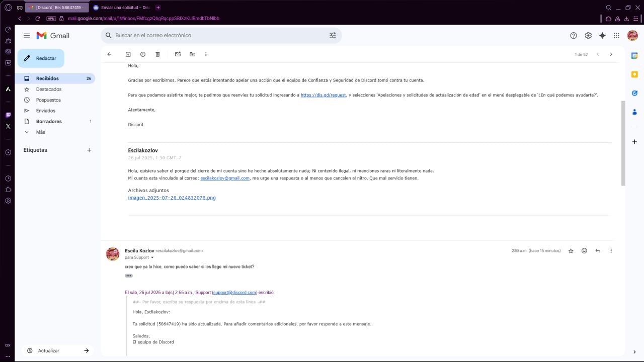Reply to the Escila Kozlov message
644x362 pixels.
click(x=598, y=251)
